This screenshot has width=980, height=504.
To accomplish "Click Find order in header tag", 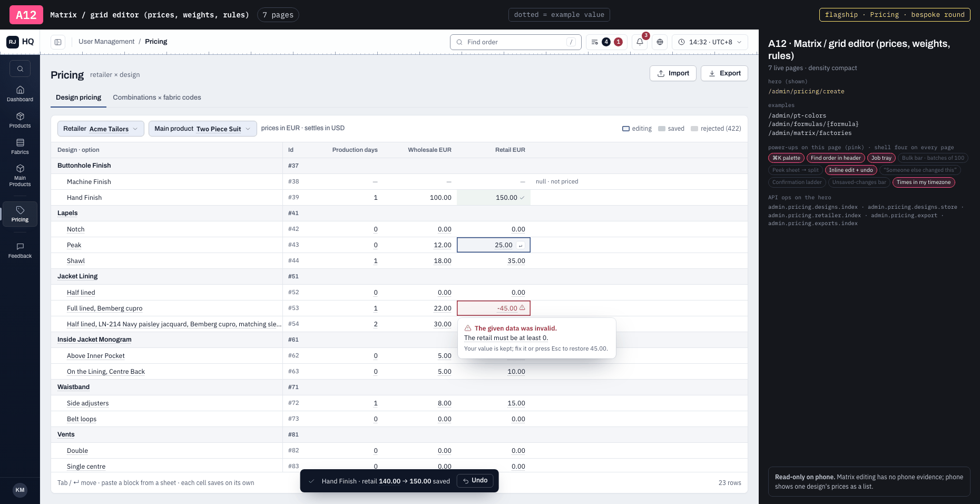I will pos(836,158).
